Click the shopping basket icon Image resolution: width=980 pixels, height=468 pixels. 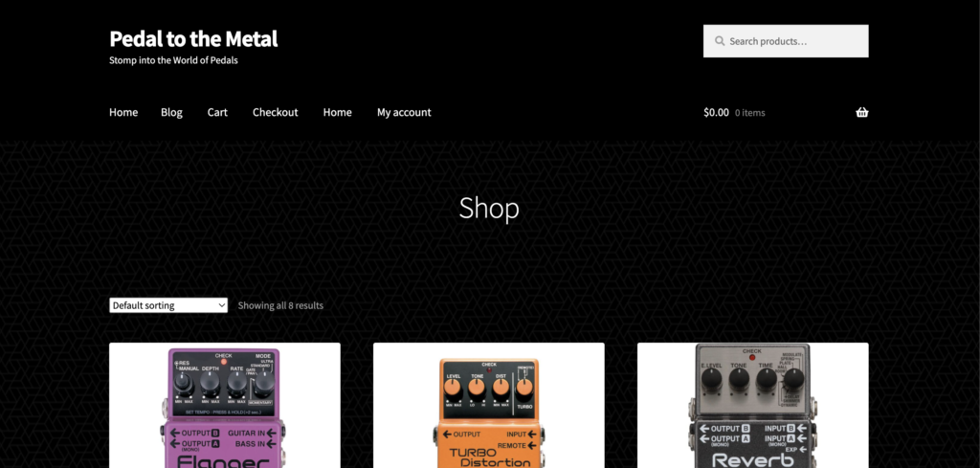pyautogui.click(x=862, y=113)
